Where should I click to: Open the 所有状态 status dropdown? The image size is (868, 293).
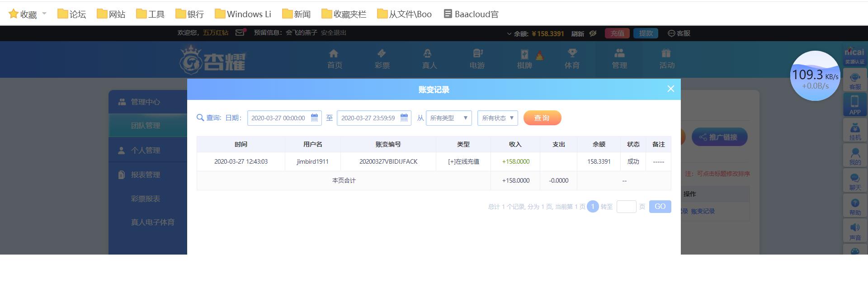click(498, 118)
